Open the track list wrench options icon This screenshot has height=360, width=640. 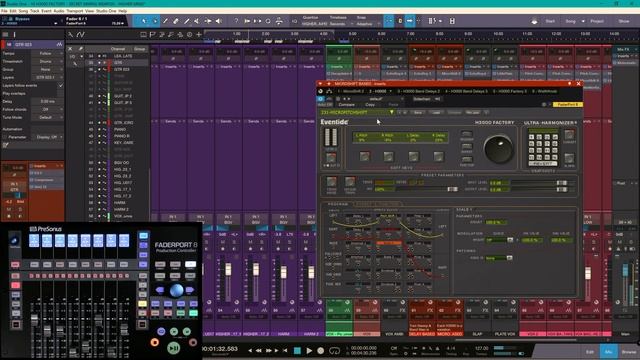71,35
